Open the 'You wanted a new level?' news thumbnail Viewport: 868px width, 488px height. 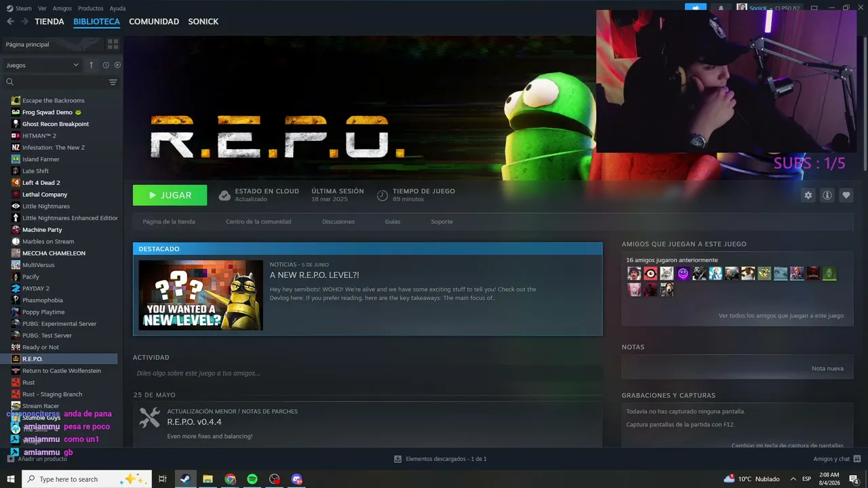pyautogui.click(x=201, y=295)
